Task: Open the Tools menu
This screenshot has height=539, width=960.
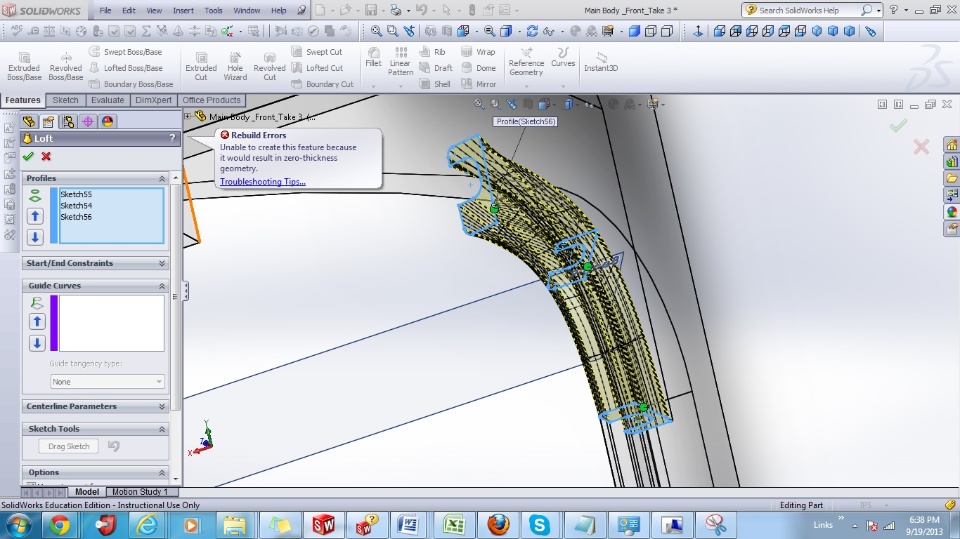Action: (x=213, y=10)
